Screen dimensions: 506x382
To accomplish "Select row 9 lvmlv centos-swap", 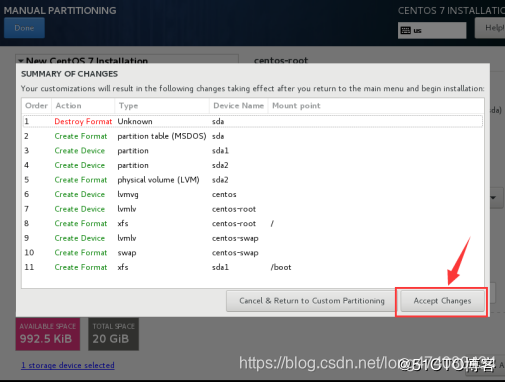I will pyautogui.click(x=253, y=238).
